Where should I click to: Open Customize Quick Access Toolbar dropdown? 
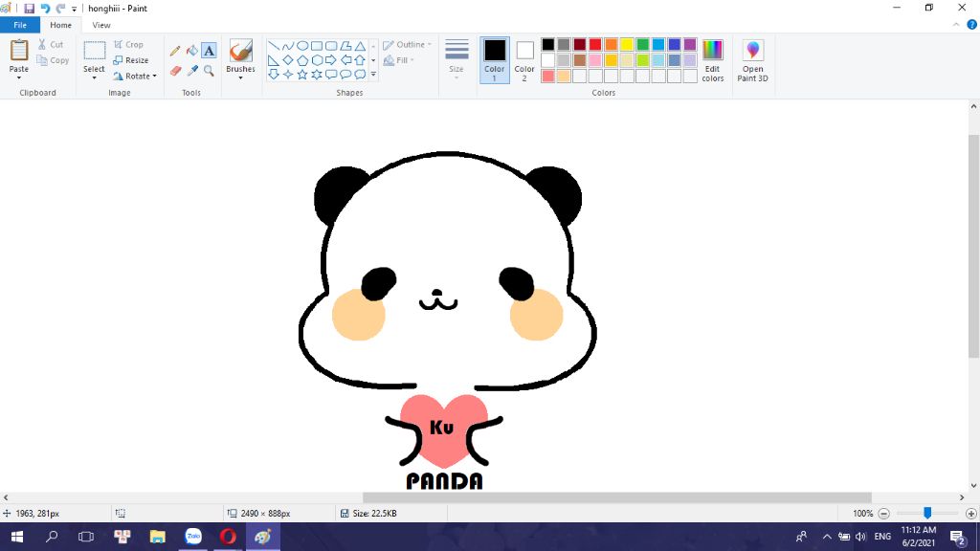[x=74, y=10]
